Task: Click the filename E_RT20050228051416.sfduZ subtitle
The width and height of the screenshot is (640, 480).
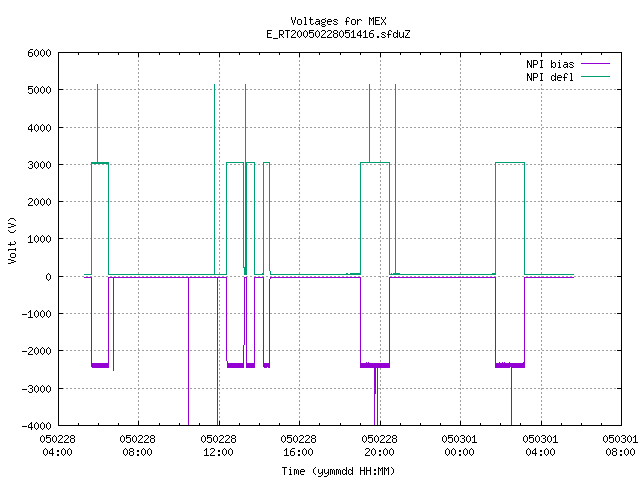Action: (x=338, y=34)
